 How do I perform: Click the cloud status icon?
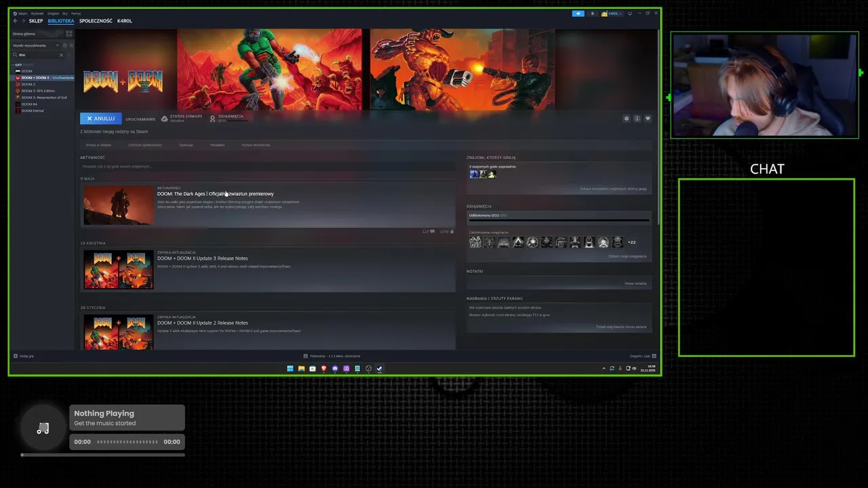(164, 119)
